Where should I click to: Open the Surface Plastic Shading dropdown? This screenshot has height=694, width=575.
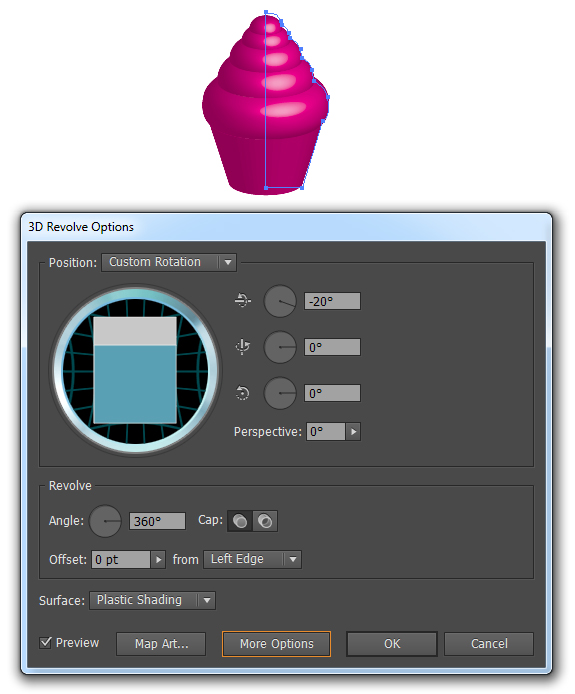click(x=152, y=600)
